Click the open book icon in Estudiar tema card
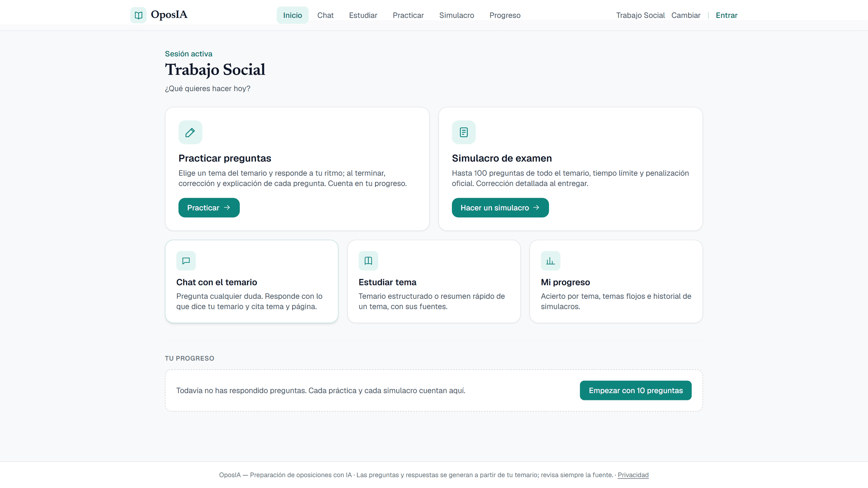This screenshot has height=488, width=868. (368, 261)
